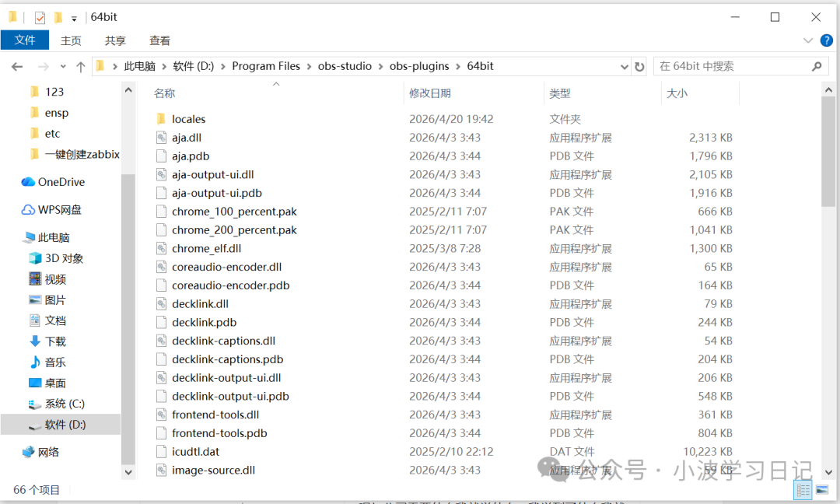Click the properties icon in title bar
Viewport: 840px width, 504px height.
pos(40,17)
